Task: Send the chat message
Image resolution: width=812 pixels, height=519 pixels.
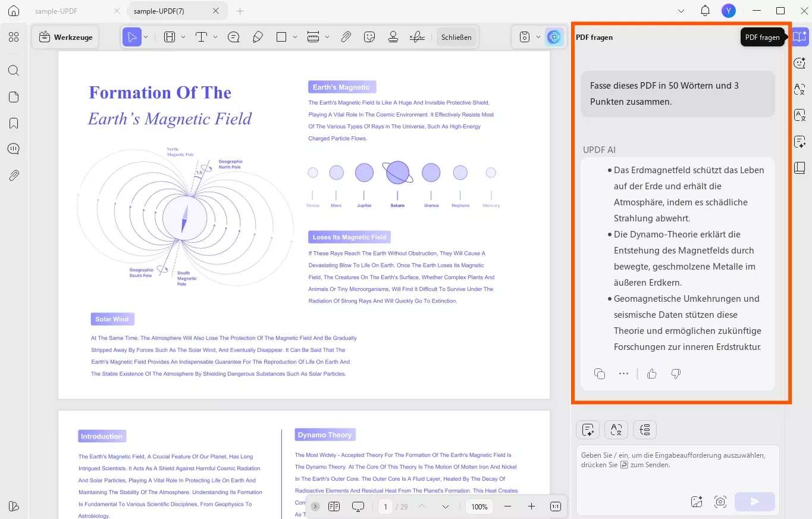Action: [x=755, y=501]
